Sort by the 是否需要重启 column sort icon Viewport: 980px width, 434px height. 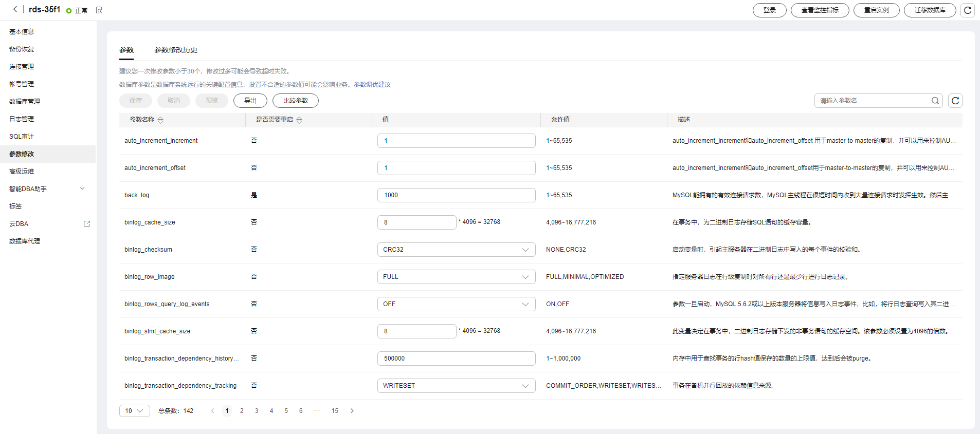click(x=299, y=120)
